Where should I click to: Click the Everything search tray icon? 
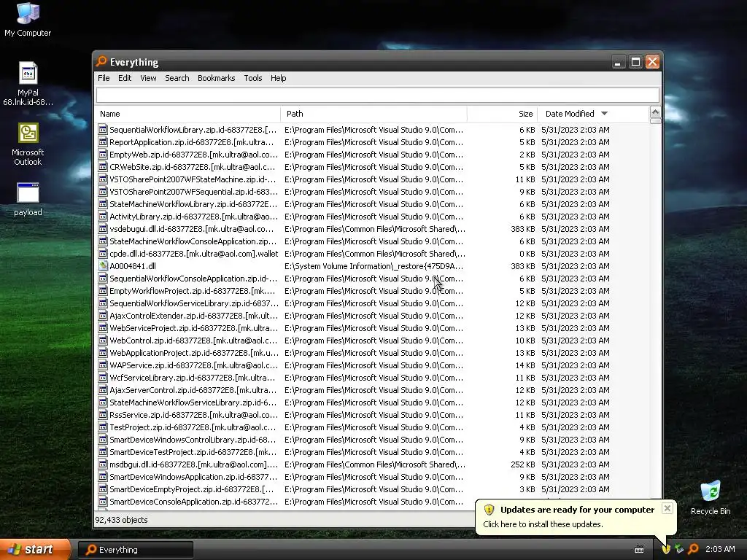[693, 549]
